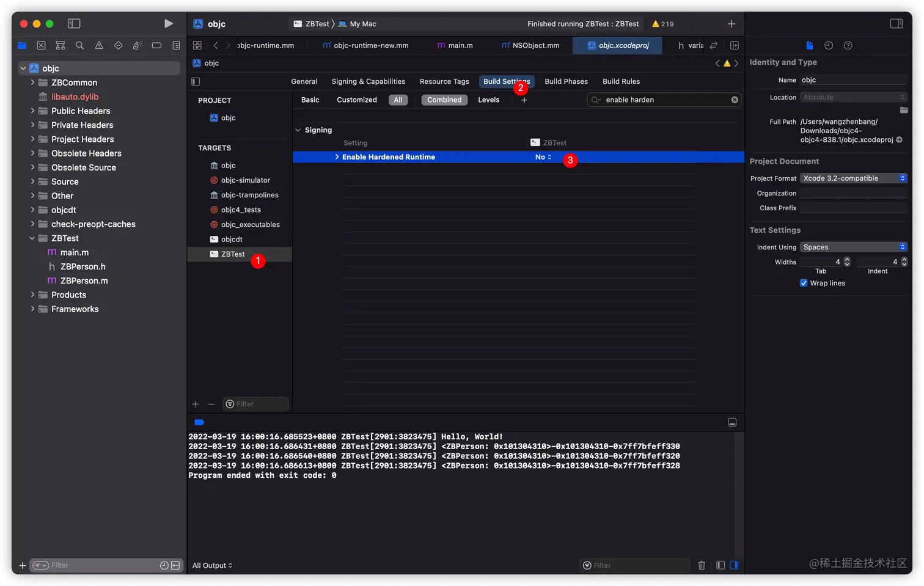
Task: Toggle the Wrap lines checkbox
Action: pos(804,283)
